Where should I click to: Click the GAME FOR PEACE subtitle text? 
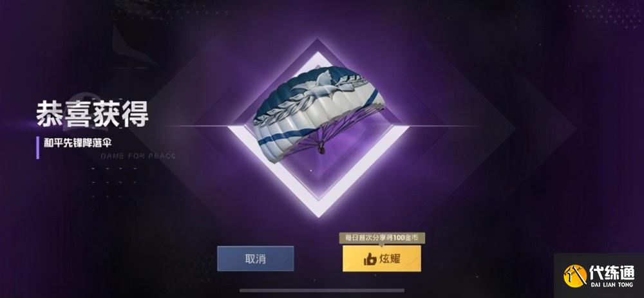coord(138,156)
